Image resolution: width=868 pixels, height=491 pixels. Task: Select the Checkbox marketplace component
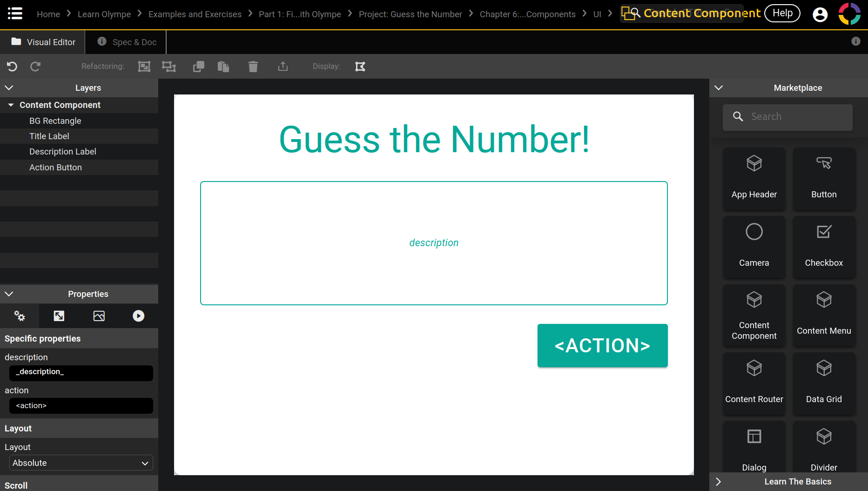click(824, 247)
